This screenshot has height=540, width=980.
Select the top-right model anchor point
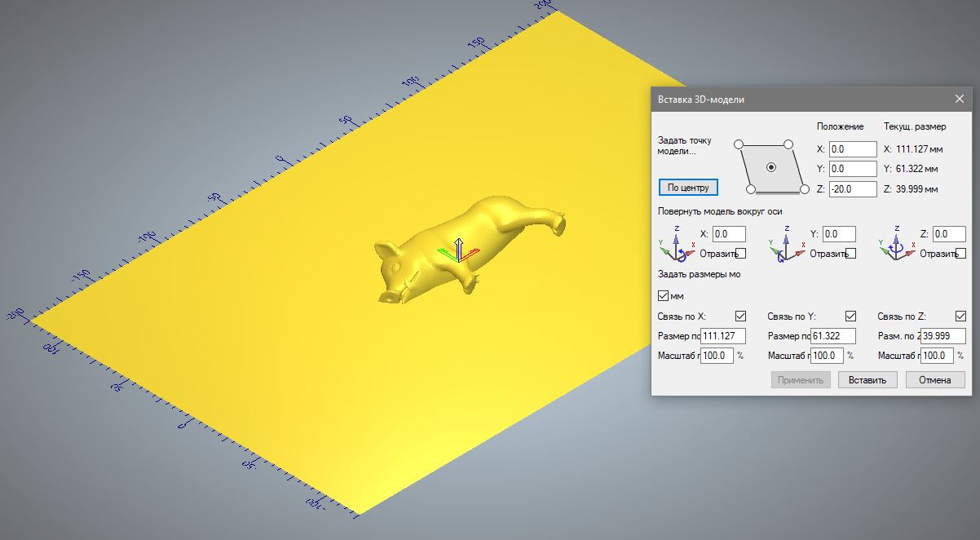click(788, 144)
